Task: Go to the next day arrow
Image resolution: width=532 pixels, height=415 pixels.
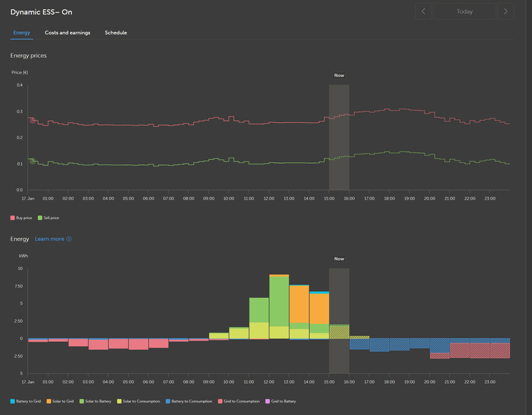Action: (505, 11)
